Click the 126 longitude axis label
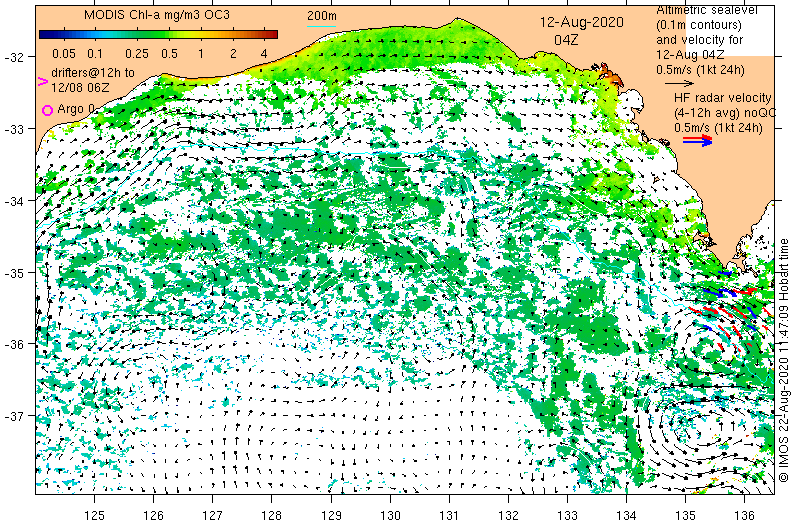 [154, 514]
